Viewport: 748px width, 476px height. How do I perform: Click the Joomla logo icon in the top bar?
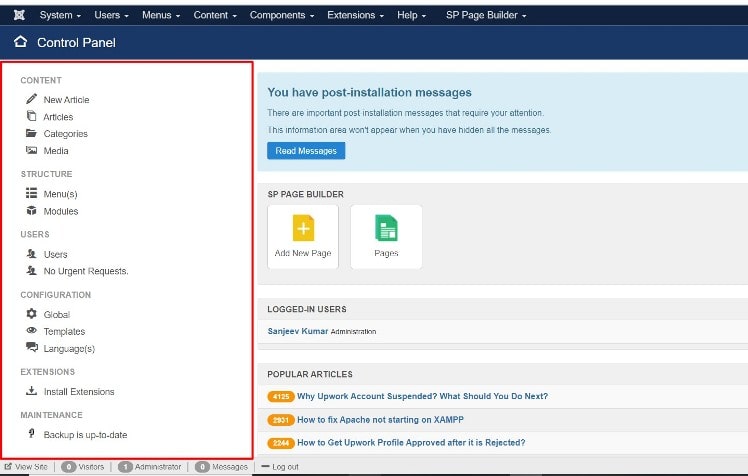(x=19, y=15)
